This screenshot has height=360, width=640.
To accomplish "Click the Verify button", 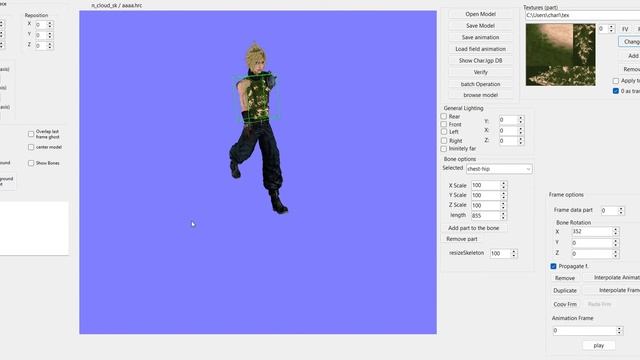I will (480, 72).
